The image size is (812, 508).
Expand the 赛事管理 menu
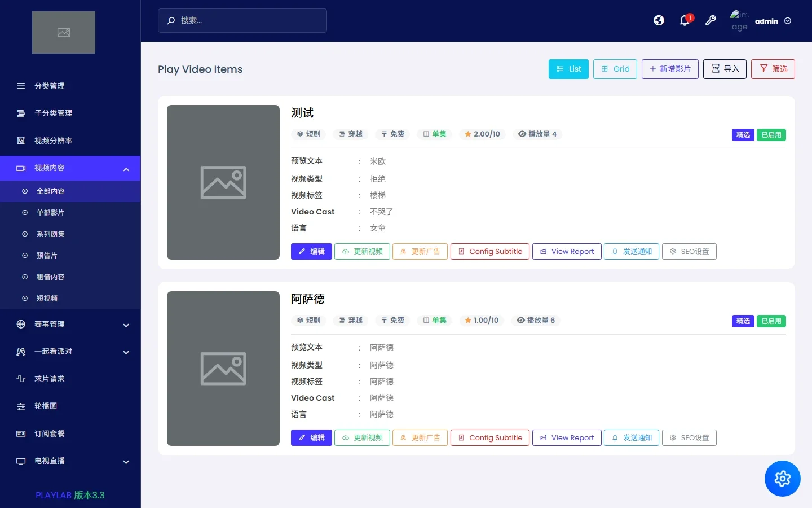[x=70, y=325]
